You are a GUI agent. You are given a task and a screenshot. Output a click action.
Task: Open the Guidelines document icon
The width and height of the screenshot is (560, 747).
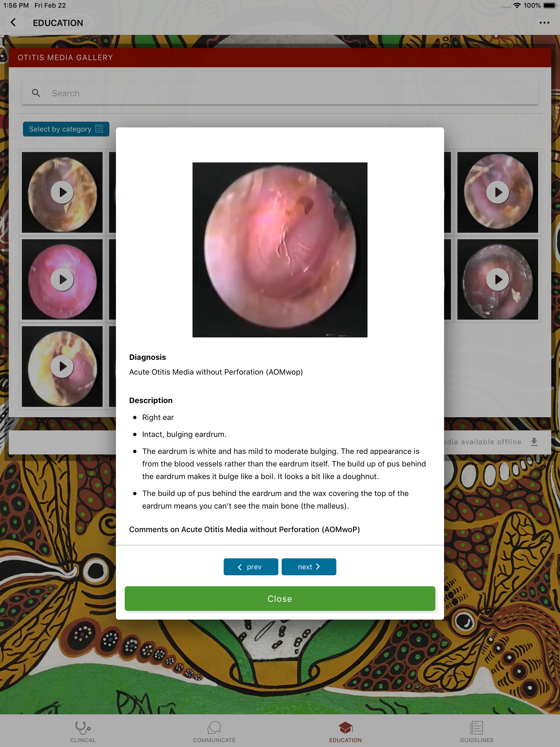(477, 728)
